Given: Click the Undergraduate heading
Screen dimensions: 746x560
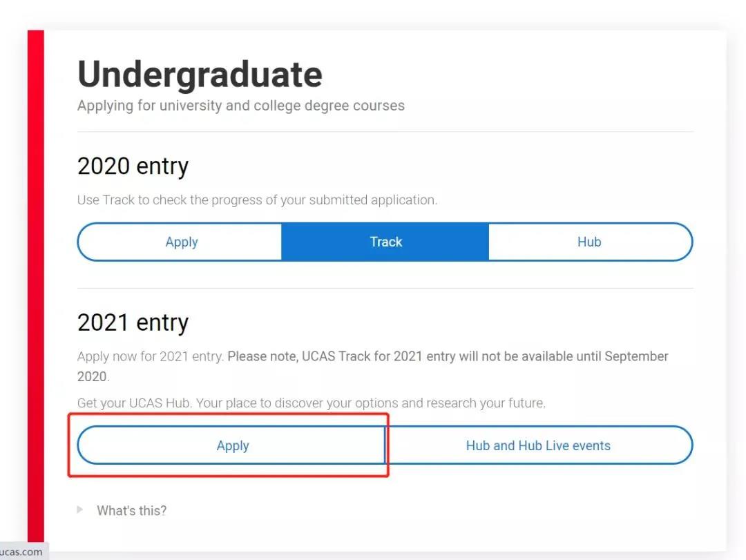Looking at the screenshot, I should click(200, 75).
